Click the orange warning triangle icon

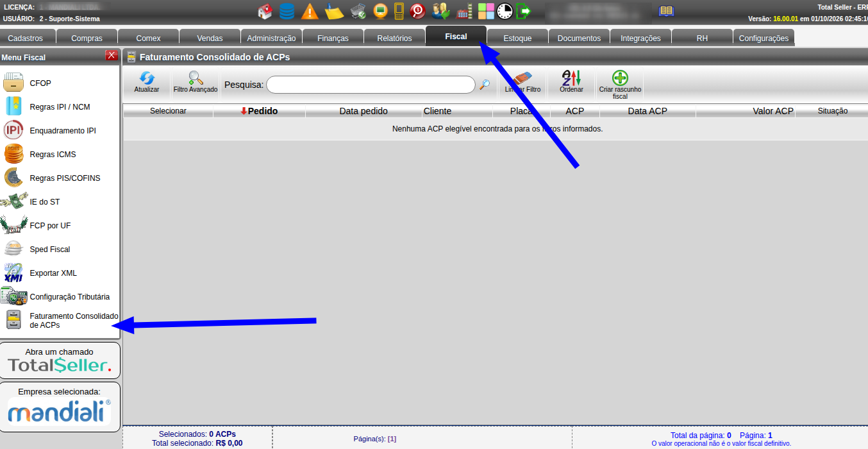coord(310,11)
